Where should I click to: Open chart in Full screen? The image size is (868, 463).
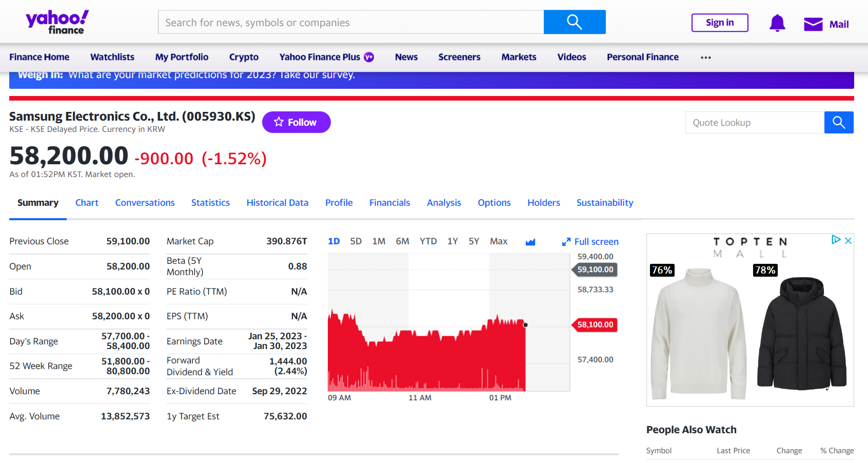(x=590, y=242)
